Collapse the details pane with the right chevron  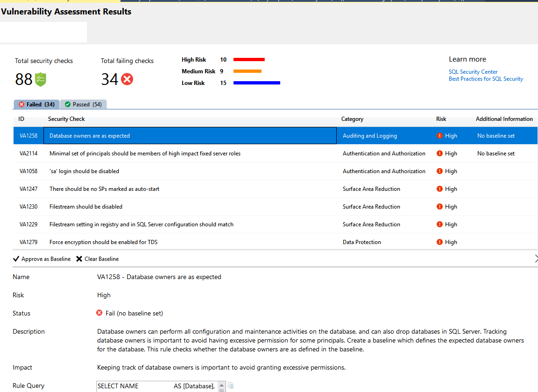click(x=535, y=259)
